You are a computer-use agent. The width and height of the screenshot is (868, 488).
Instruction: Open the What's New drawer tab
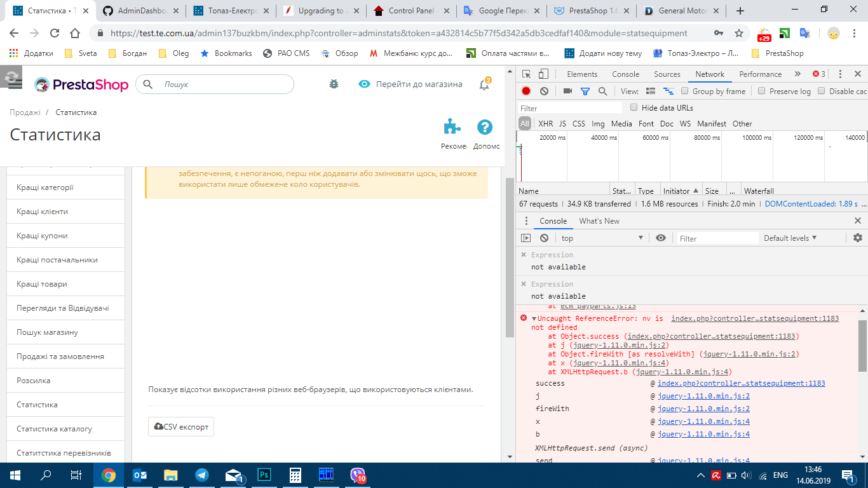point(599,221)
